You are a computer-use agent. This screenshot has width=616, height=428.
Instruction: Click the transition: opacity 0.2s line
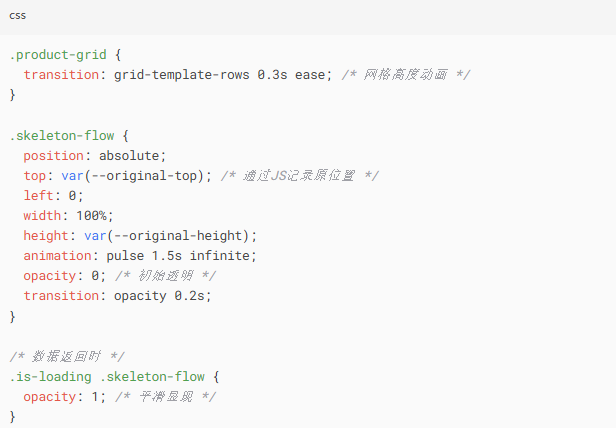117,296
